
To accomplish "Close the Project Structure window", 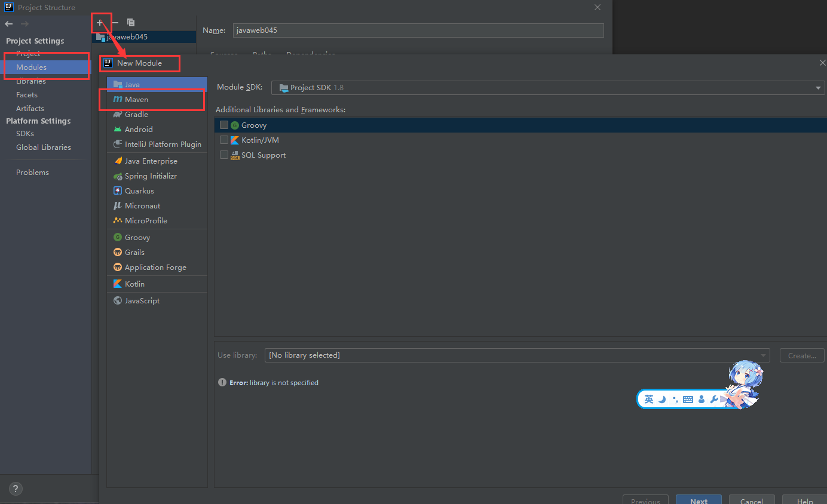I will (597, 7).
